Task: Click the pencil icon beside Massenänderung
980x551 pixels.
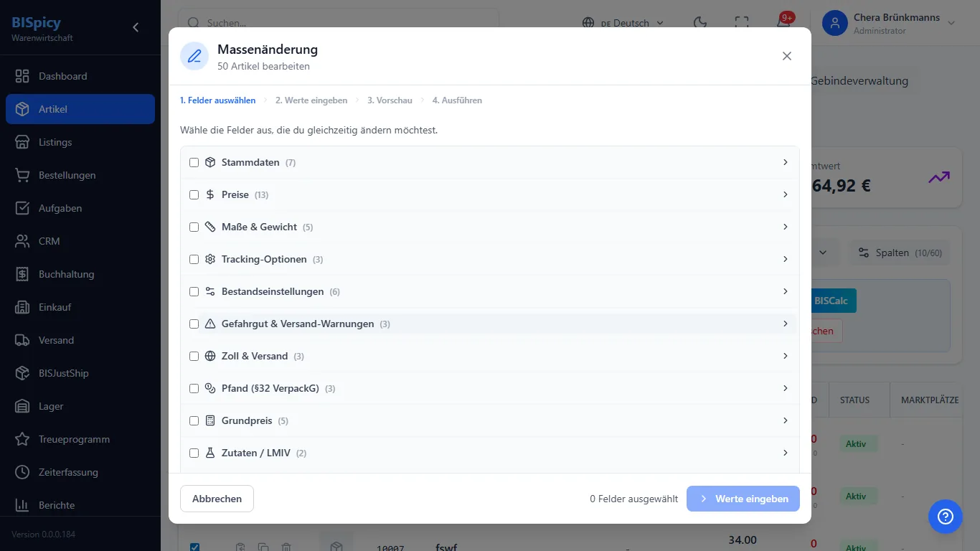Action: point(194,56)
